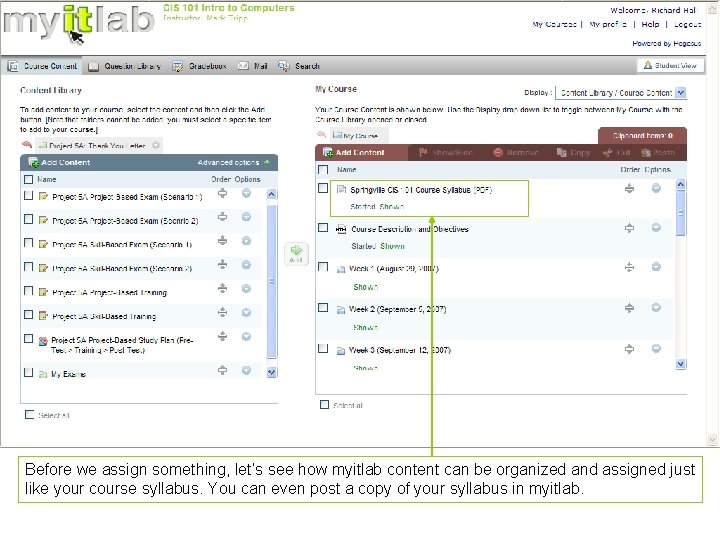Click the Week 2 folder icon
The image size is (720, 540).
pos(341,310)
